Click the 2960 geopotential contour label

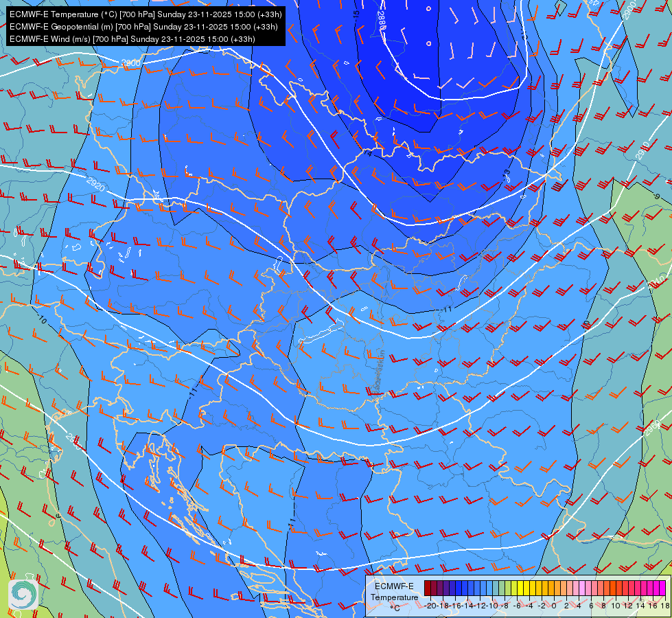click(x=653, y=428)
